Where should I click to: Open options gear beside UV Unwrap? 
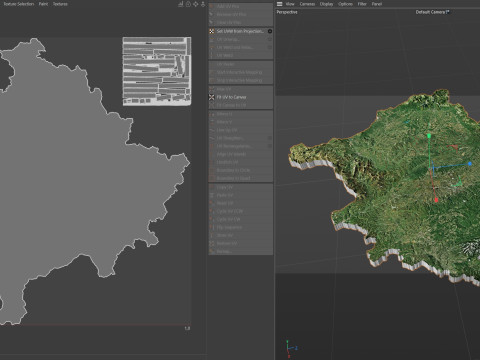pyautogui.click(x=270, y=39)
